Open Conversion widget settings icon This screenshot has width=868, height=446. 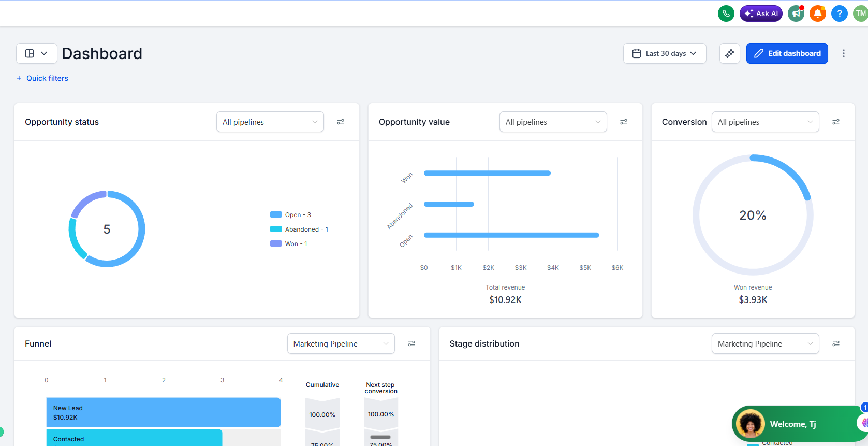[x=836, y=122]
